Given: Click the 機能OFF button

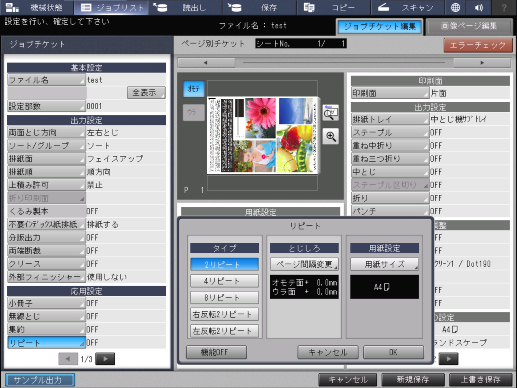Looking at the screenshot, I should click(x=216, y=352).
